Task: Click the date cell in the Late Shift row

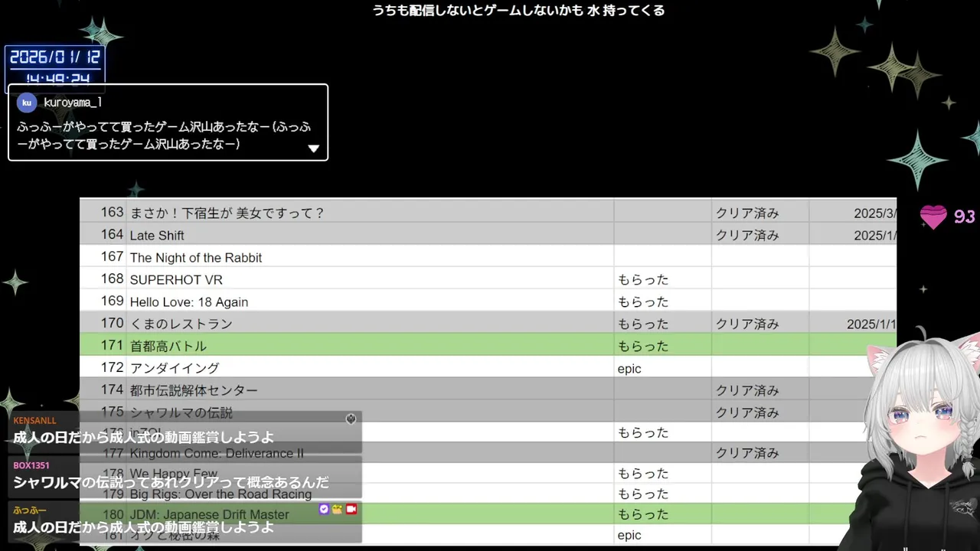Action: [853, 235]
